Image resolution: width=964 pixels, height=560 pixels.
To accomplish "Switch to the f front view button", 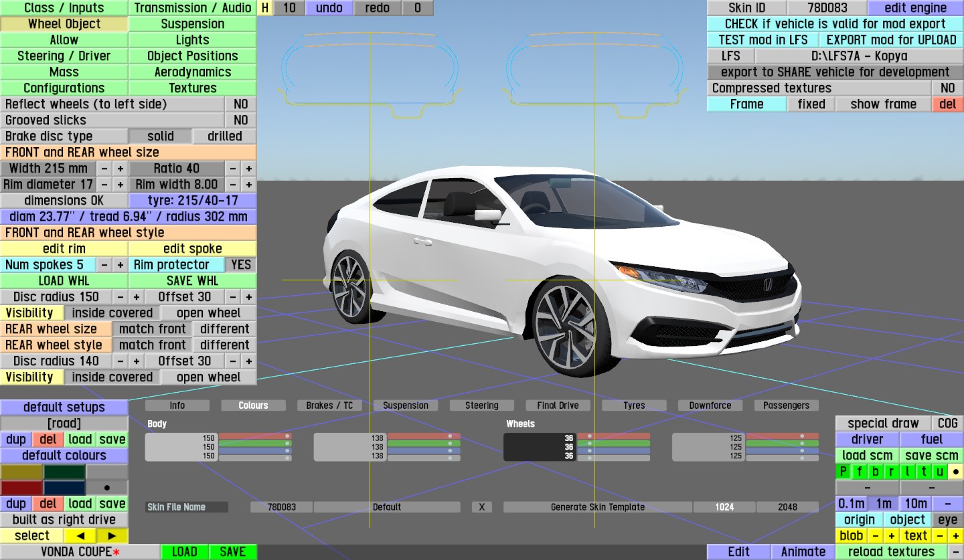I will click(860, 472).
